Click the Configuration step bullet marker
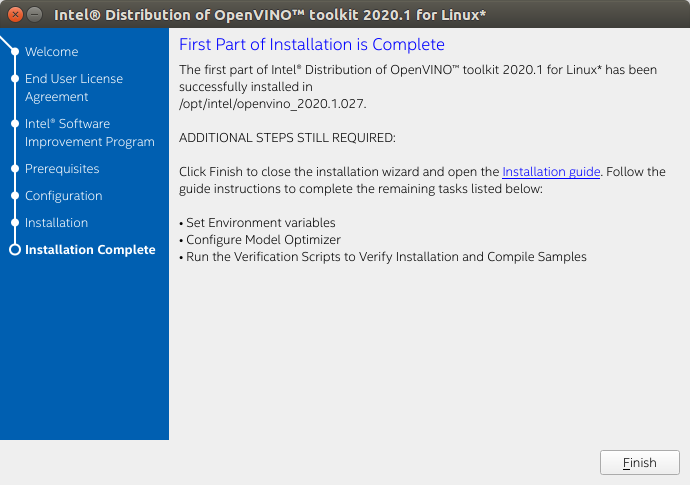 [14, 196]
